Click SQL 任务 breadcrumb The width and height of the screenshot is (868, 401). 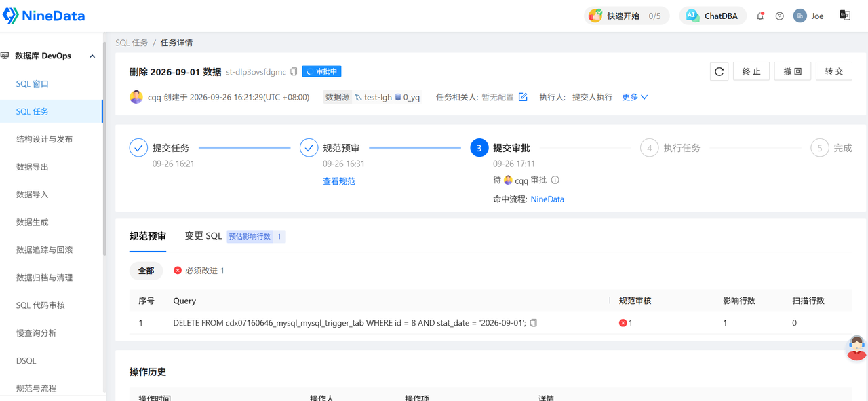pyautogui.click(x=132, y=43)
